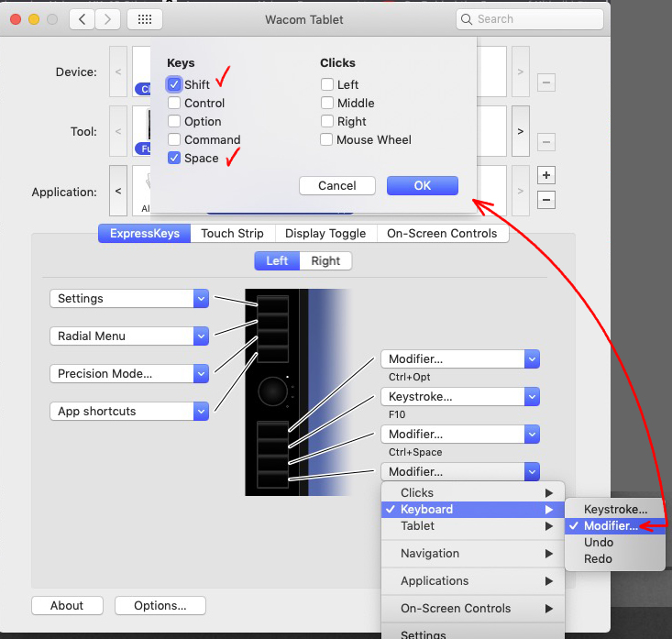
Task: Expand the Navigation submenu
Action: point(473,554)
